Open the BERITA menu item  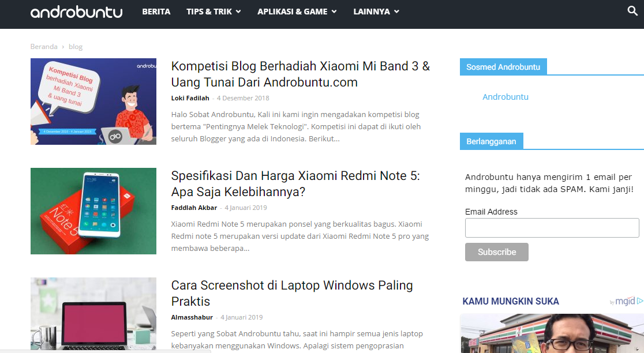[156, 12]
